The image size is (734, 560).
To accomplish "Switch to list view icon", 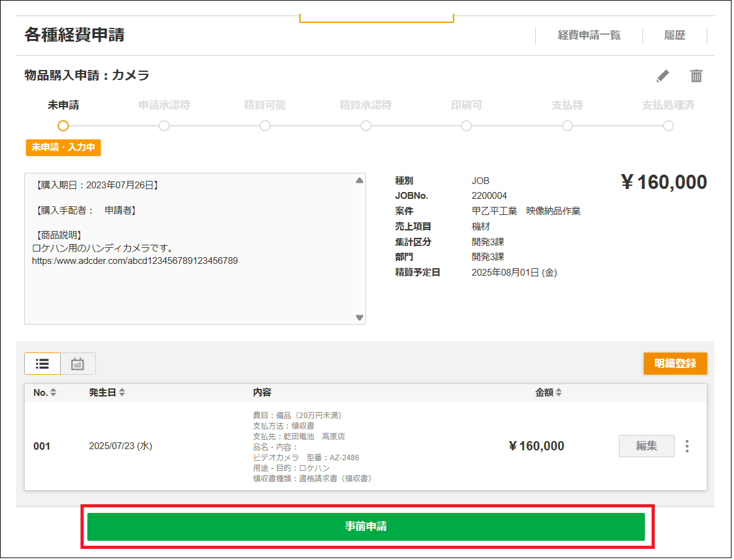I will pos(43,365).
